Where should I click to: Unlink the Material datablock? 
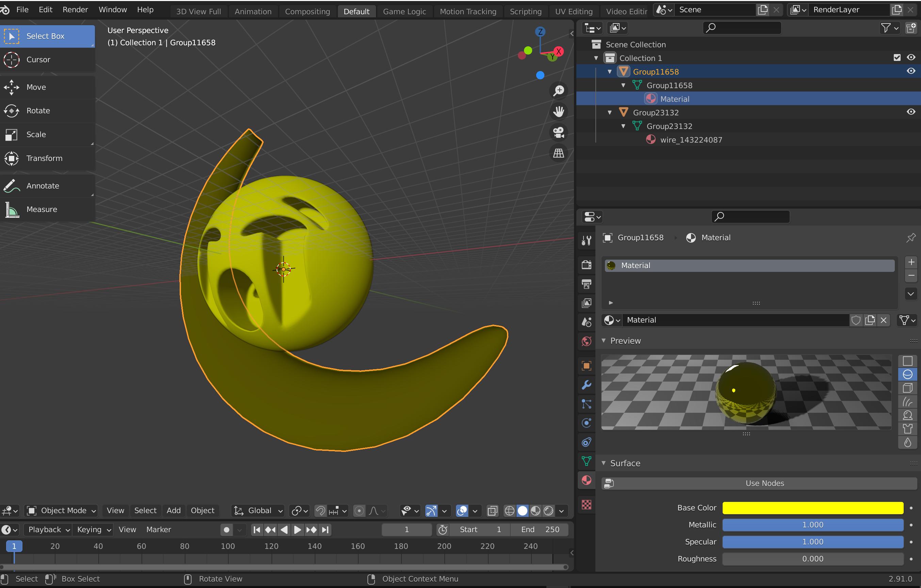pos(883,320)
